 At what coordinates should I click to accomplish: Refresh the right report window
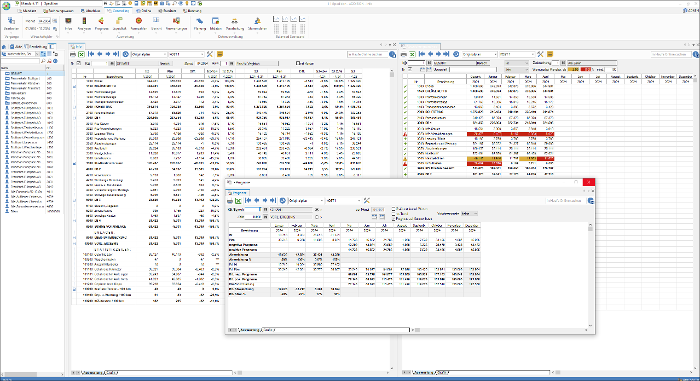click(456, 54)
